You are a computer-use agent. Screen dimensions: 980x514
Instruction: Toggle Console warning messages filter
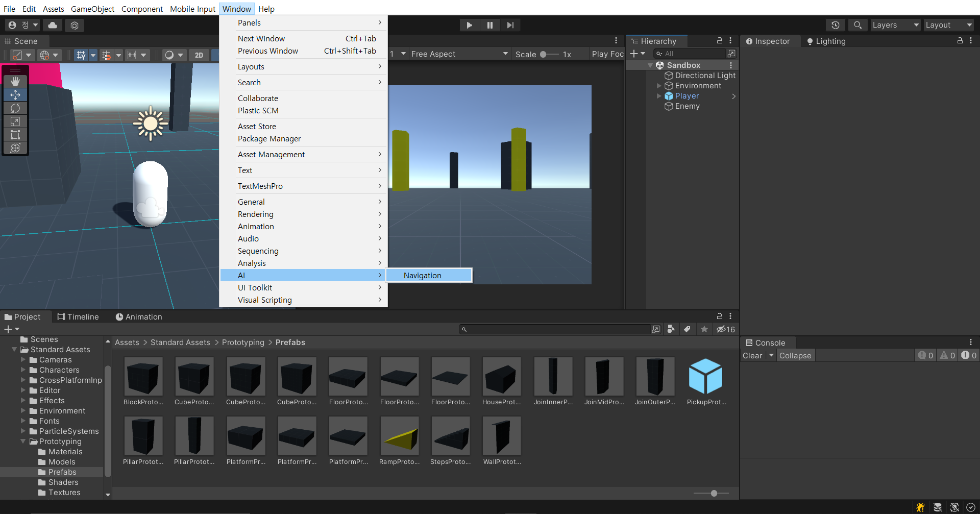(x=947, y=356)
